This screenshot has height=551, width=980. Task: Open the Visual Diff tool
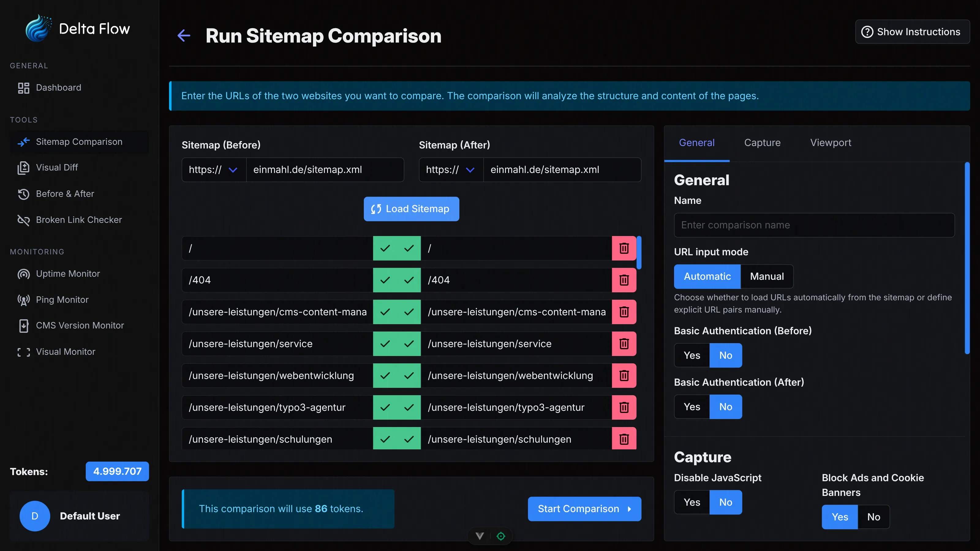point(58,167)
